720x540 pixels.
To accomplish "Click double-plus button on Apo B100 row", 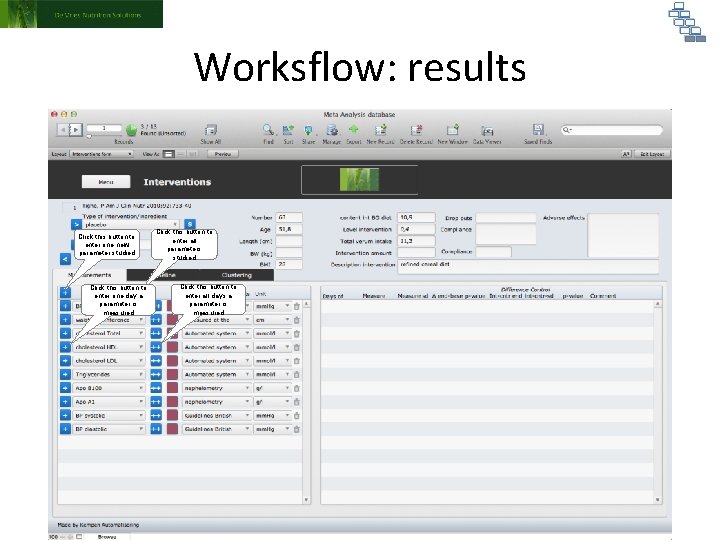I will (156, 388).
